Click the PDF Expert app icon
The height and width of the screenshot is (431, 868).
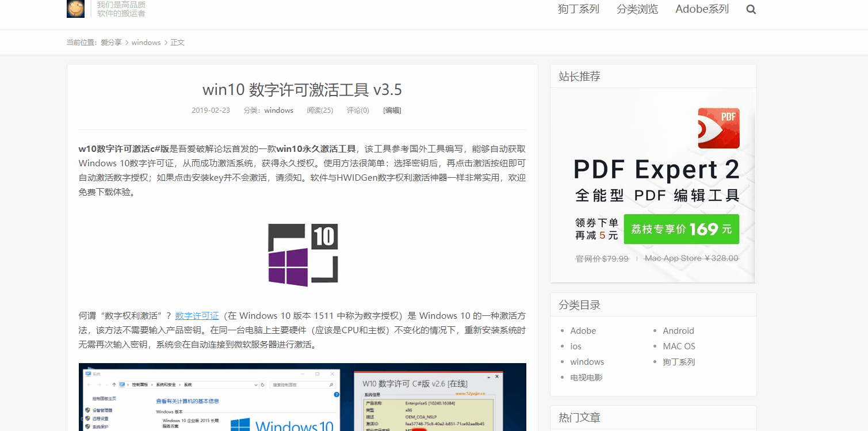point(718,128)
